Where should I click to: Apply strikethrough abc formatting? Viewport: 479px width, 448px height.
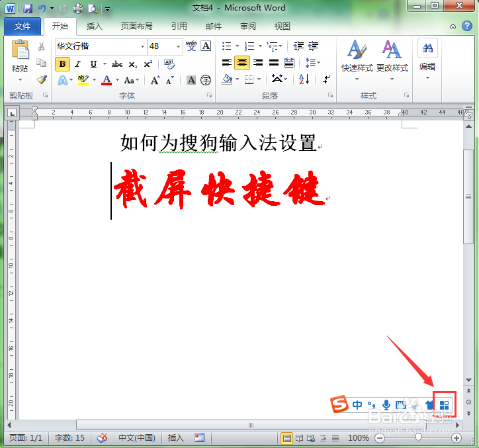coord(117,64)
